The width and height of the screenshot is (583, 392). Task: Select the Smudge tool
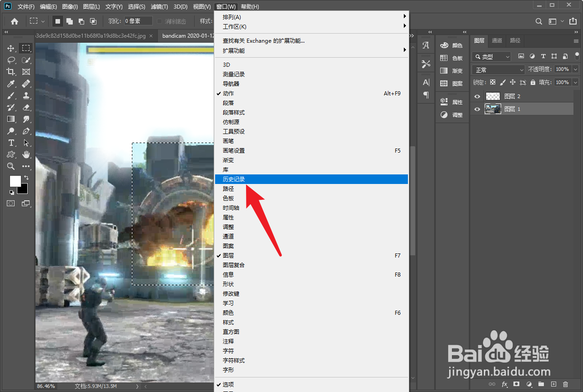click(x=26, y=119)
